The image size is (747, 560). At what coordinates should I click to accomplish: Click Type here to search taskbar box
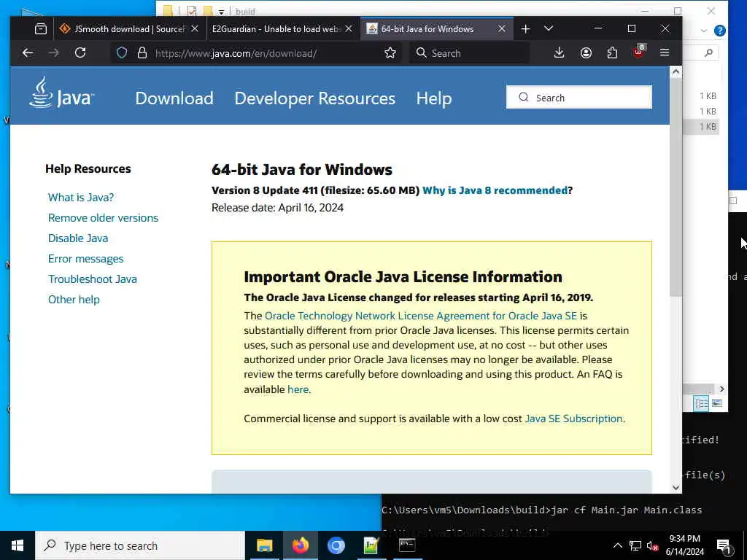139,545
